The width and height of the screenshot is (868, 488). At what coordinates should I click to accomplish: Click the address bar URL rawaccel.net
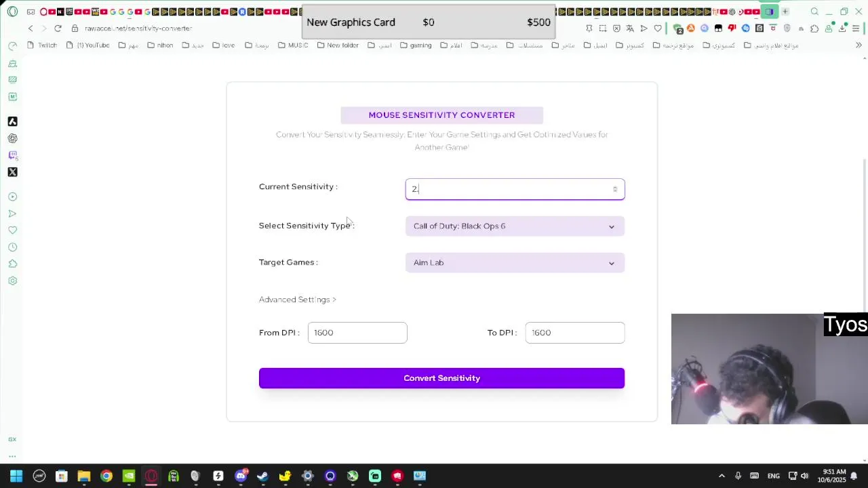[138, 28]
